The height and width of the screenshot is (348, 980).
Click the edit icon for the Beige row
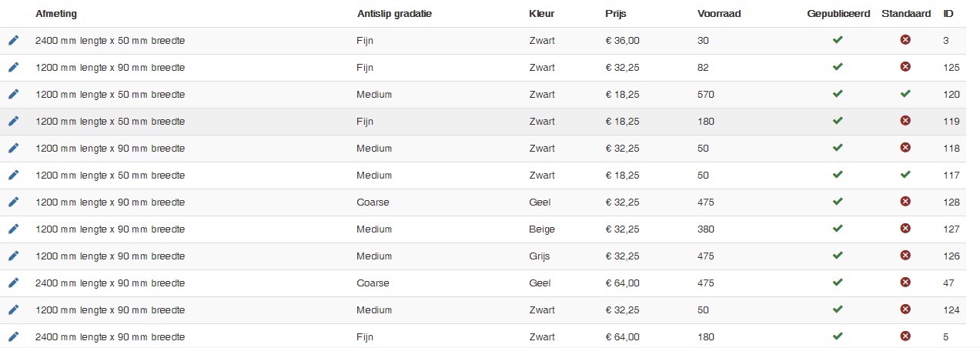click(x=13, y=229)
